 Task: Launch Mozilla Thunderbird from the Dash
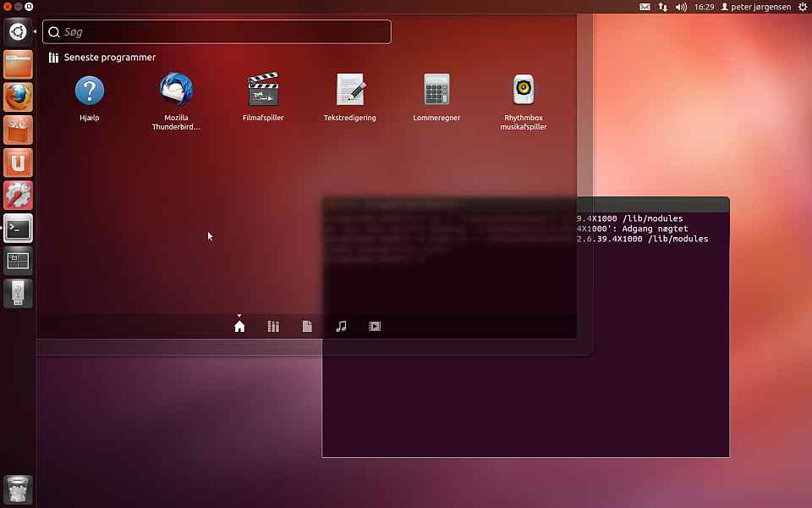176,91
